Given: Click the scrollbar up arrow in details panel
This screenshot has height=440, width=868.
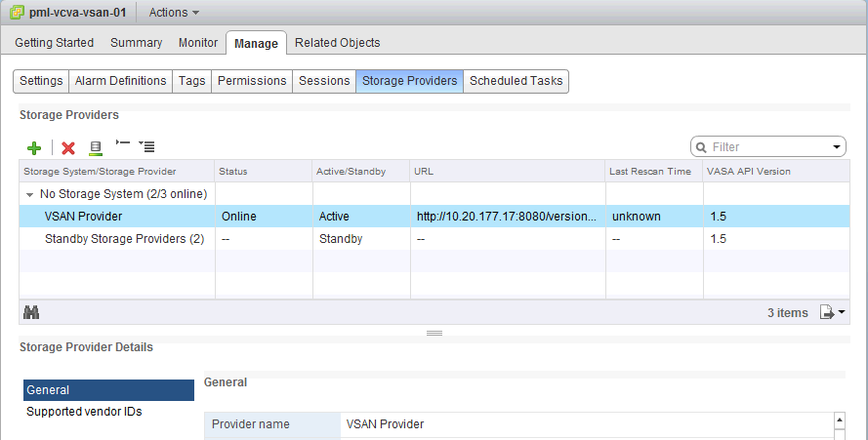Looking at the screenshot, I should (838, 420).
